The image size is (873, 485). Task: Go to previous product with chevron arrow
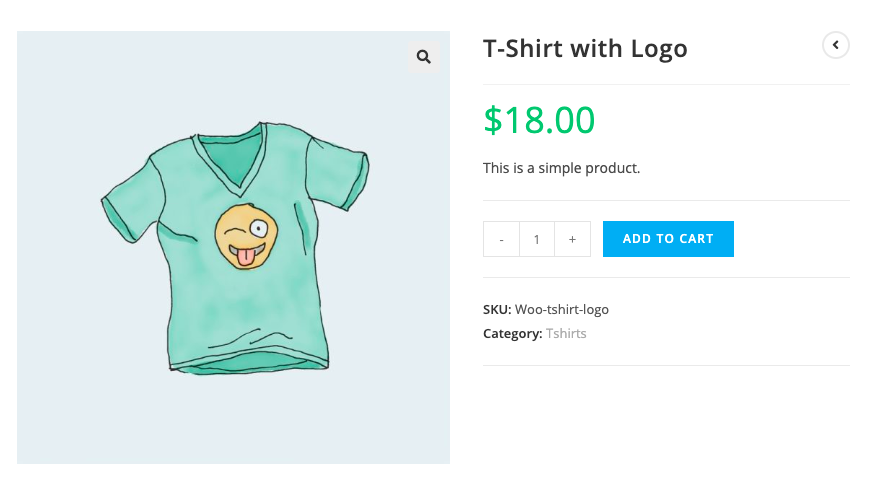pyautogui.click(x=835, y=45)
